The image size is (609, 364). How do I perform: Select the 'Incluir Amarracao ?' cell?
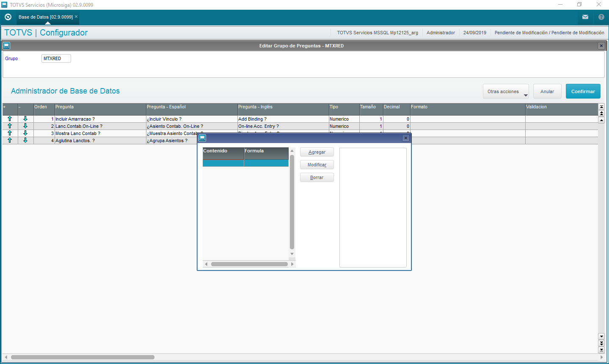click(100, 119)
